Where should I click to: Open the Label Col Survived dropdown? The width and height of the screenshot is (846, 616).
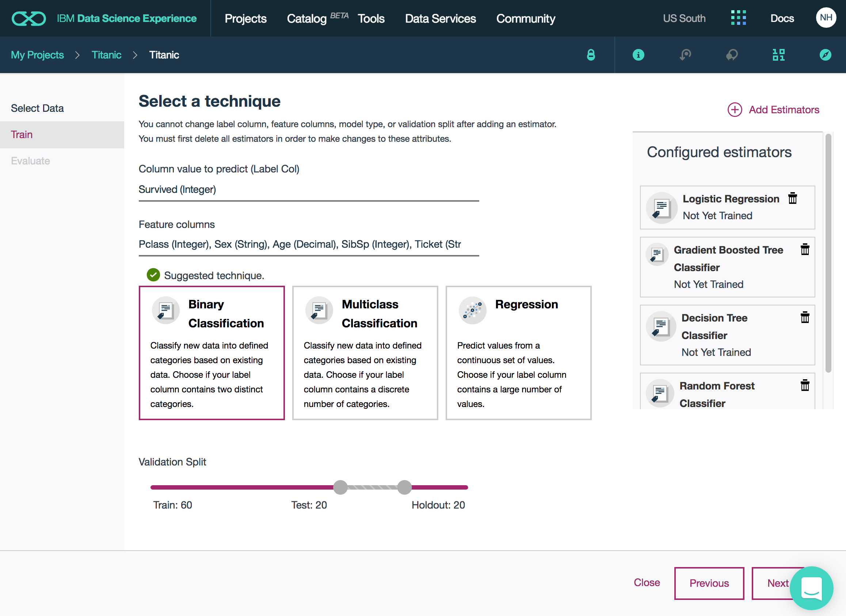[x=309, y=190]
